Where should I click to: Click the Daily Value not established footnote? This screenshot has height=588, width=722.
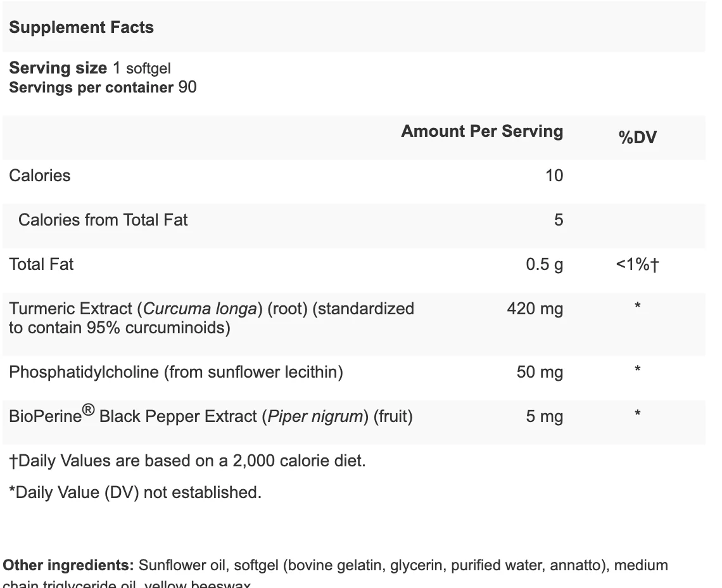pyautogui.click(x=136, y=492)
